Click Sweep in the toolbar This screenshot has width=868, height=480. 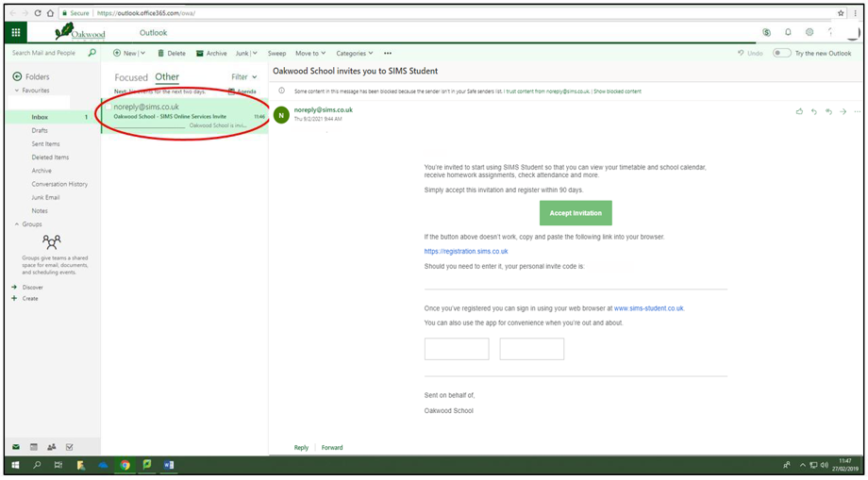pyautogui.click(x=276, y=53)
